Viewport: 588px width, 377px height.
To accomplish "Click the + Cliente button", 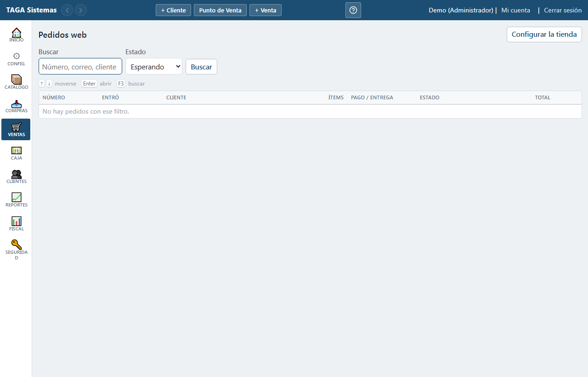I will [x=173, y=10].
